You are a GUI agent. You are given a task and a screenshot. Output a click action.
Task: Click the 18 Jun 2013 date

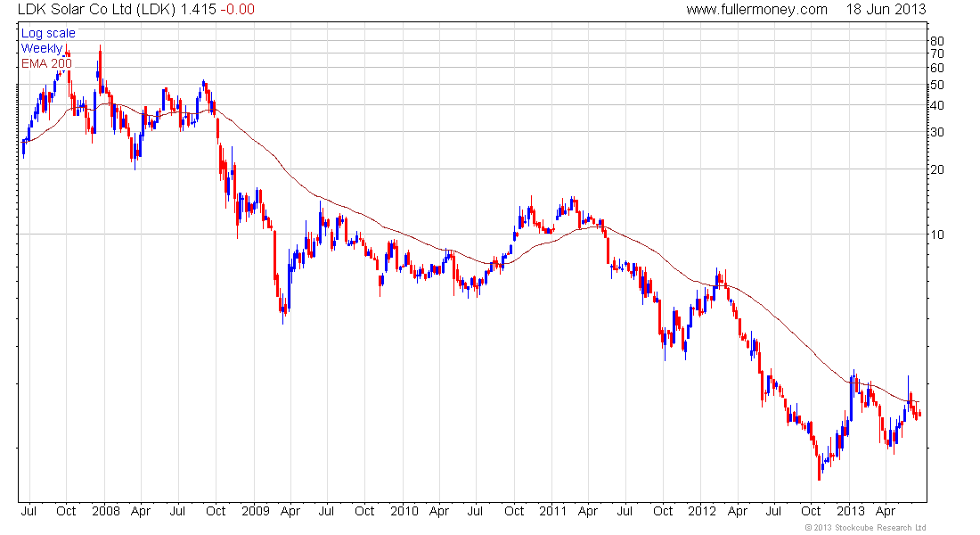click(x=886, y=10)
